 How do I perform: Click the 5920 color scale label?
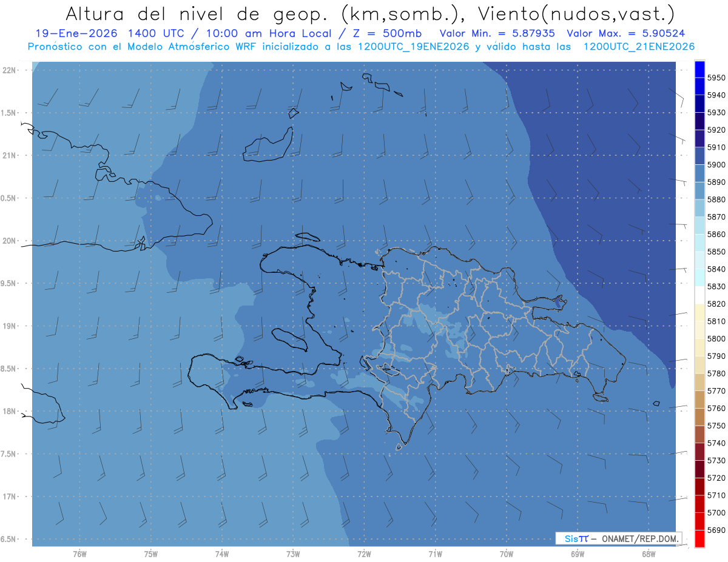[x=716, y=130]
